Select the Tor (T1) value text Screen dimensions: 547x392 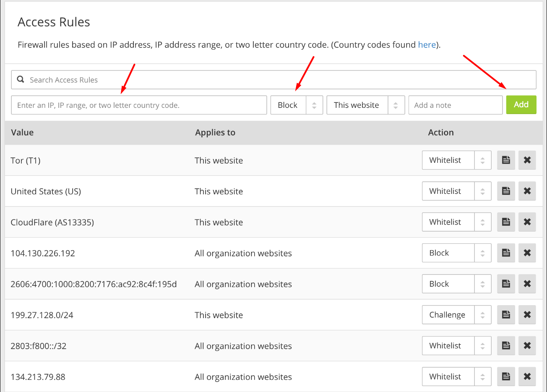[26, 161]
